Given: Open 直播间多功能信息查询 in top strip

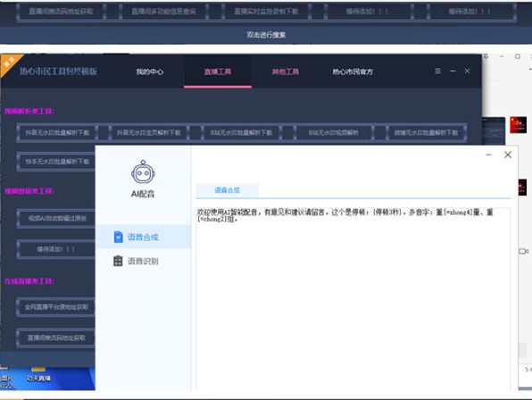Looking at the screenshot, I should click(x=163, y=12).
